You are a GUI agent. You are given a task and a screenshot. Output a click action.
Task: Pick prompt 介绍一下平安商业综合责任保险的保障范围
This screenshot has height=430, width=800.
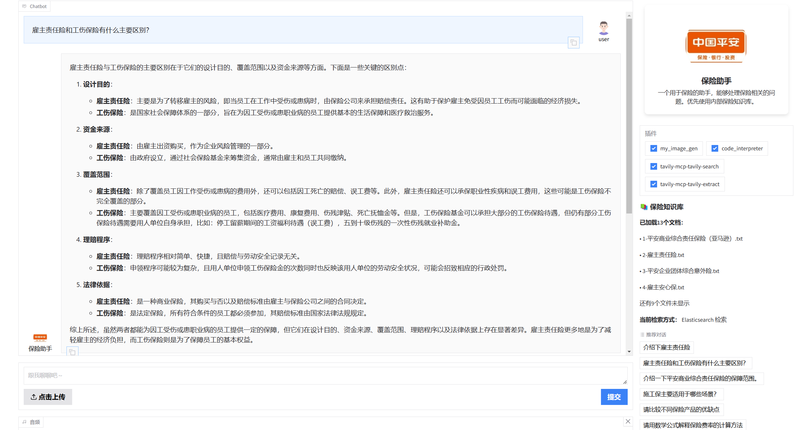click(x=702, y=378)
